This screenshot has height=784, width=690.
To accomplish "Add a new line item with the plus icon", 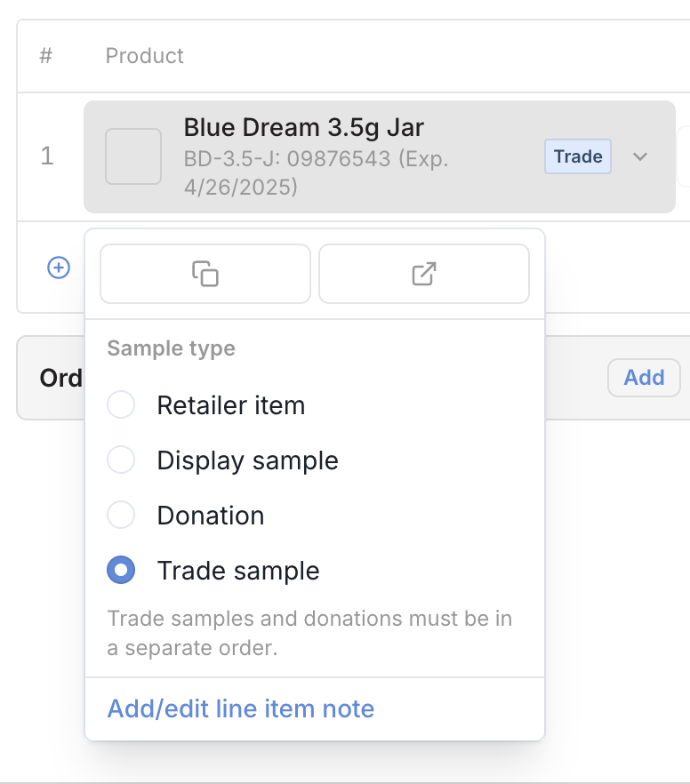I will (58, 267).
